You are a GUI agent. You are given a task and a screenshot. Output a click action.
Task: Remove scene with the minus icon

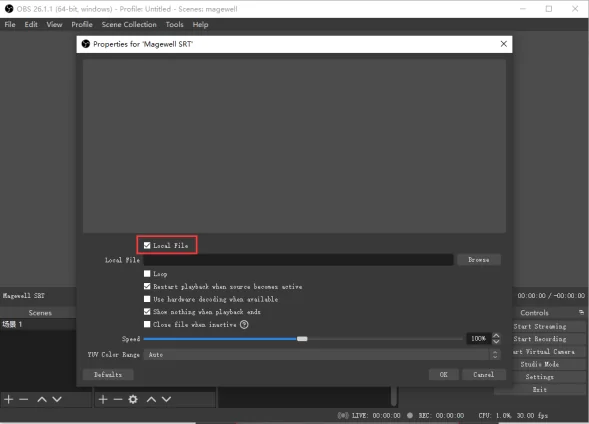click(x=24, y=399)
